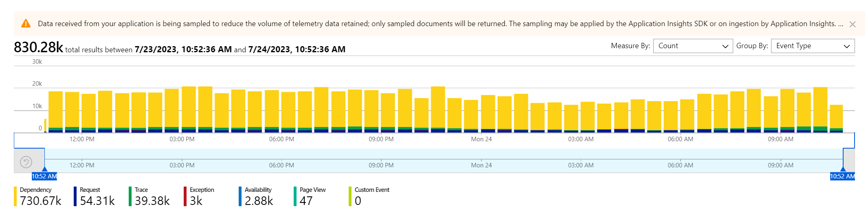Open the Group By Event Type dropdown
868x218 pixels.
click(813, 46)
